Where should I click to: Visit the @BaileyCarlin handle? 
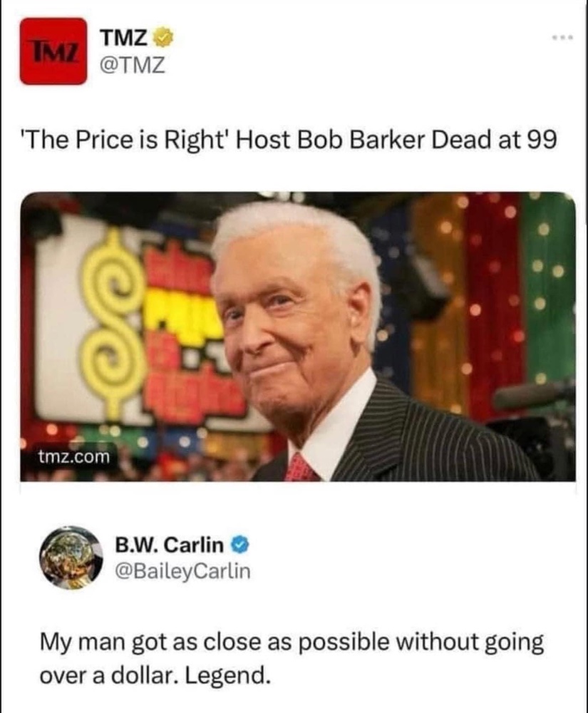[182, 571]
